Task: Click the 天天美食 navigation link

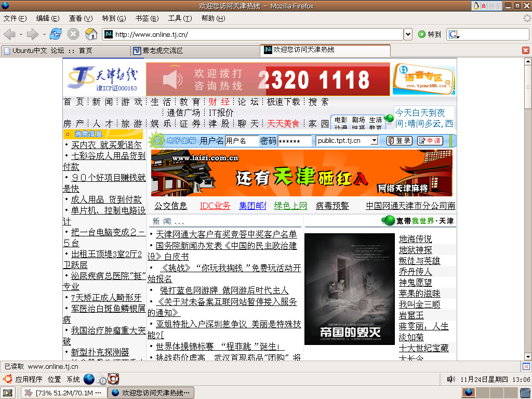Action: [283, 124]
